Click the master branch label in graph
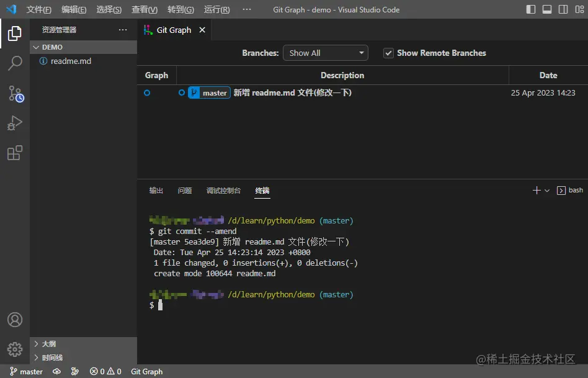This screenshot has width=588, height=378. (x=209, y=92)
